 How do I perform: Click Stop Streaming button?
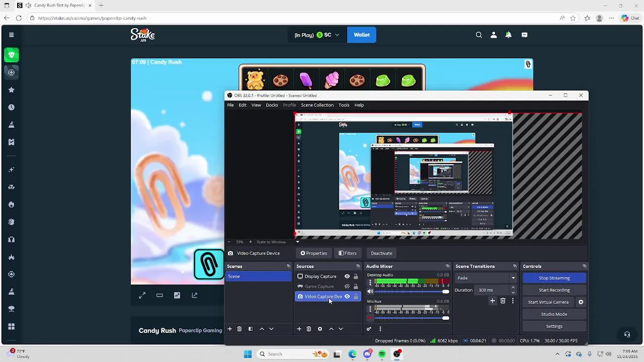click(x=554, y=278)
